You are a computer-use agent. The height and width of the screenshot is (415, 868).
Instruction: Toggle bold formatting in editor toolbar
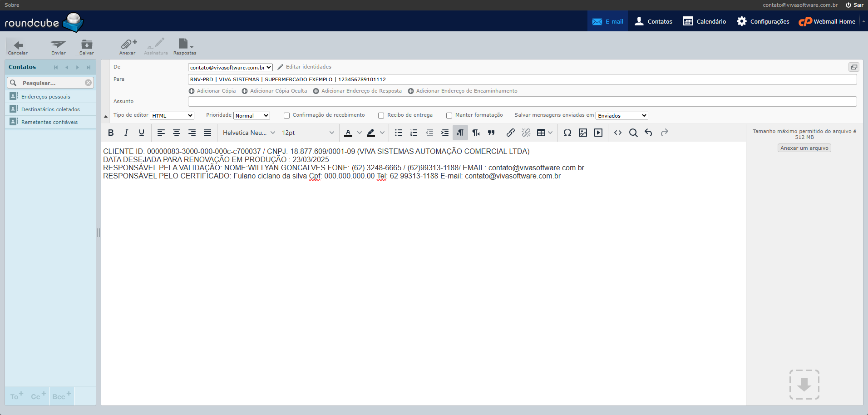pyautogui.click(x=111, y=133)
